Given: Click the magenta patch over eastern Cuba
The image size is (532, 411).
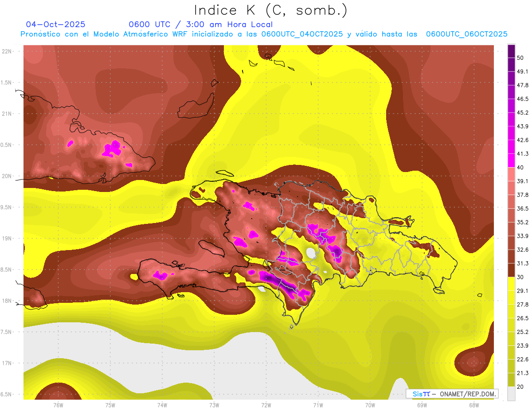Looking at the screenshot, I should 112,149.
